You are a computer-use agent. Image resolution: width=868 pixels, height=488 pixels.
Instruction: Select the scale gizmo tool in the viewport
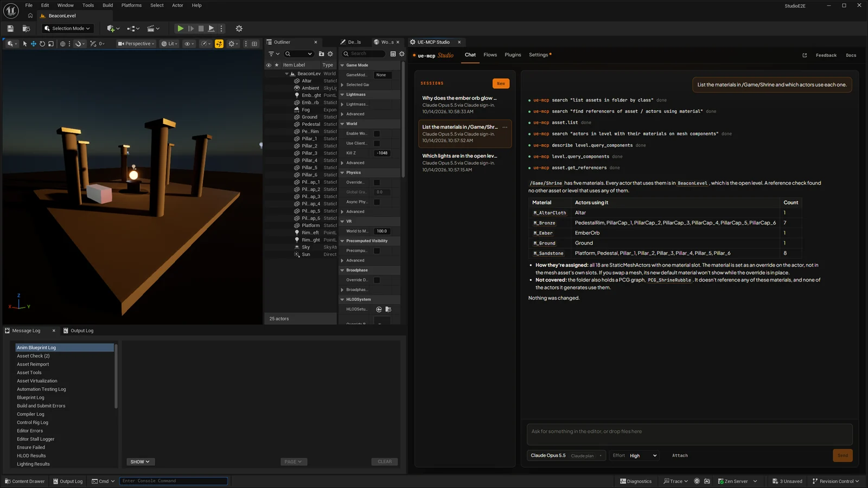pyautogui.click(x=50, y=43)
